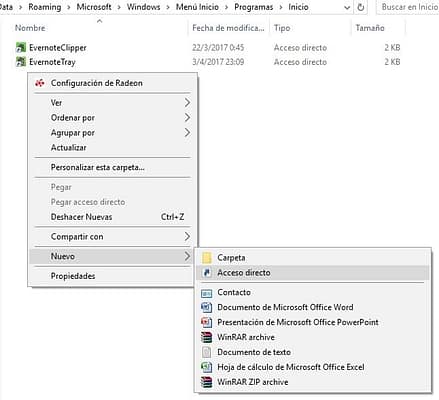Refresh the folder with the address bar reload icon
Image resolution: width=439 pixels, height=400 pixels.
[360, 7]
